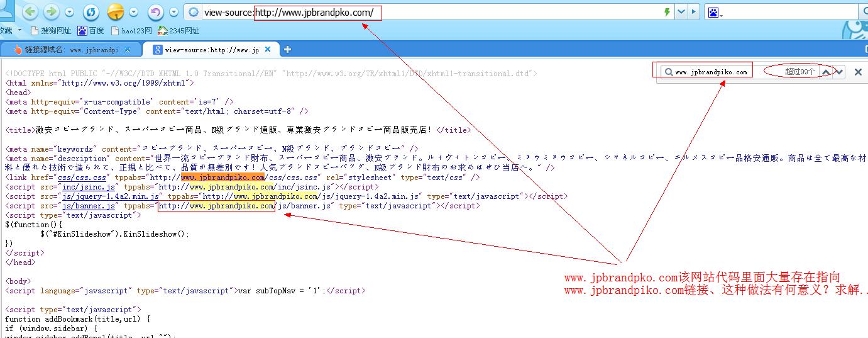868x338 pixels.
Task: Close the view-source tab
Action: (268, 49)
